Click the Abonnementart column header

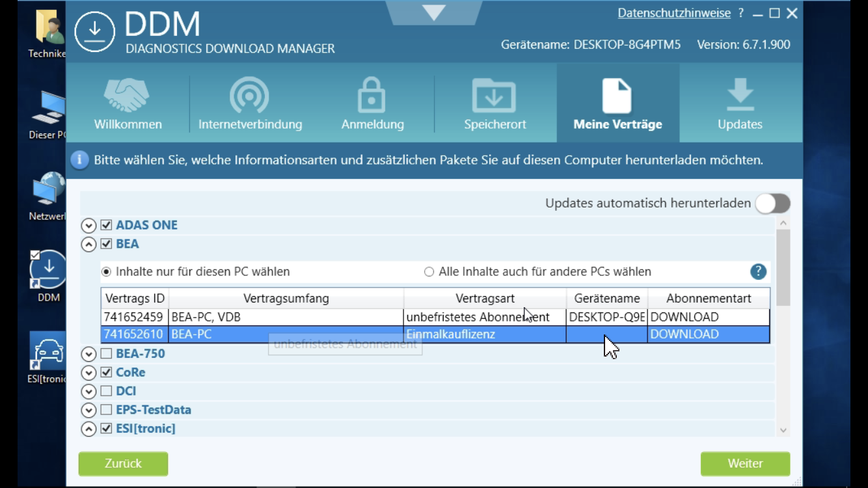click(x=709, y=299)
